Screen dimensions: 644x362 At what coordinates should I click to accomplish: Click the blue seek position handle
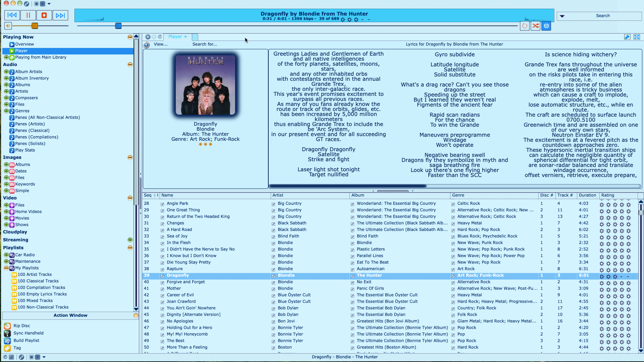click(118, 26)
